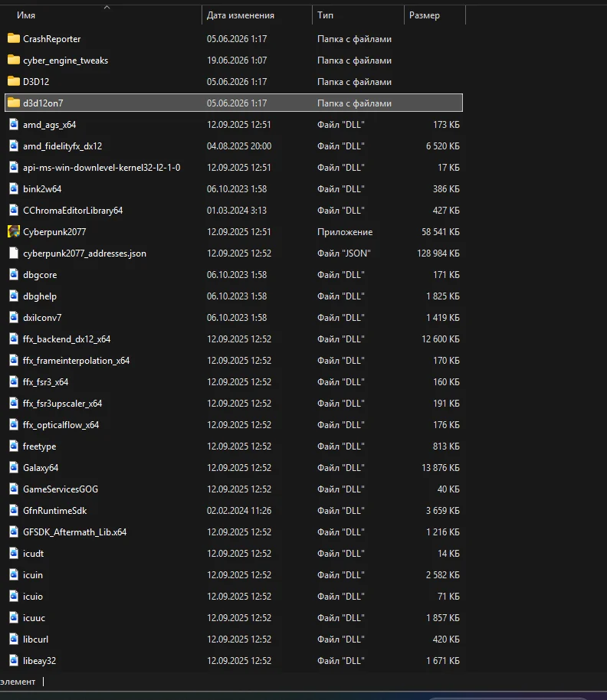Select the libcurl file name
Screen dimensions: 607x700
click(36, 639)
